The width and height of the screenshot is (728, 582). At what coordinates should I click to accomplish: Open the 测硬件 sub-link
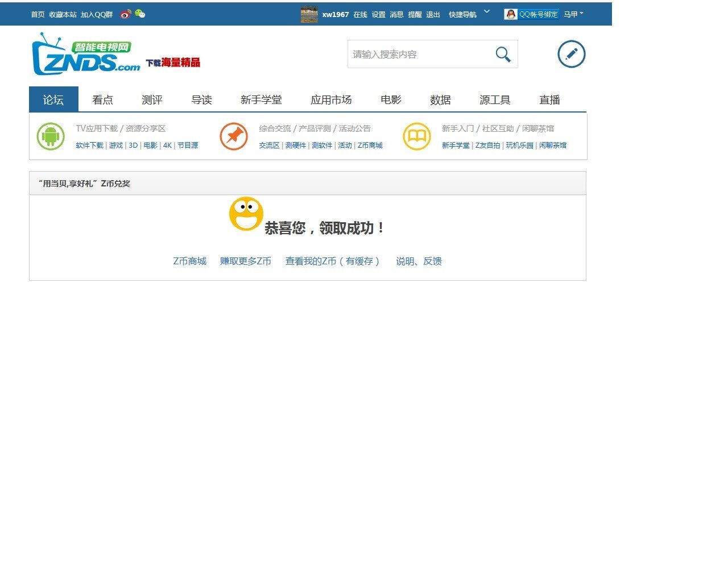coord(296,145)
